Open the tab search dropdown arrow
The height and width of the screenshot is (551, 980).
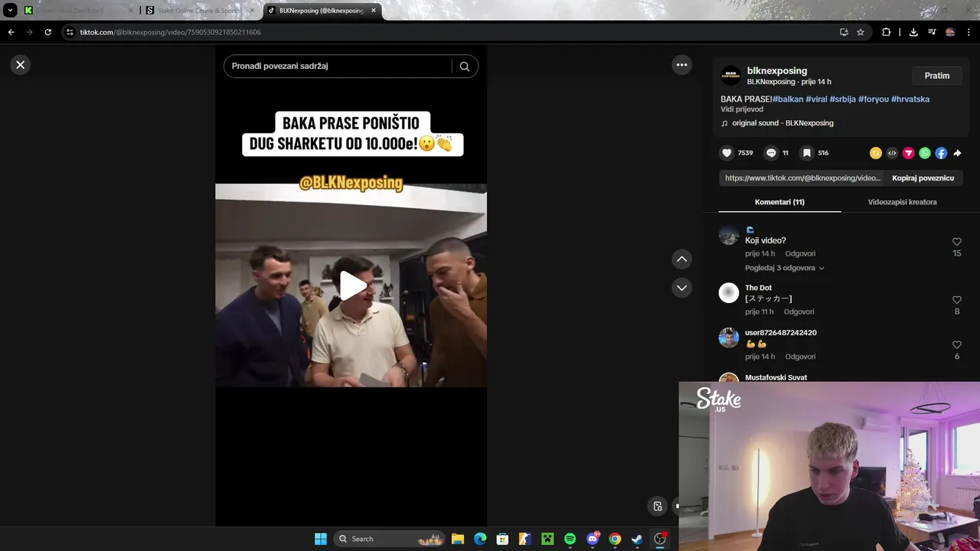point(10,11)
